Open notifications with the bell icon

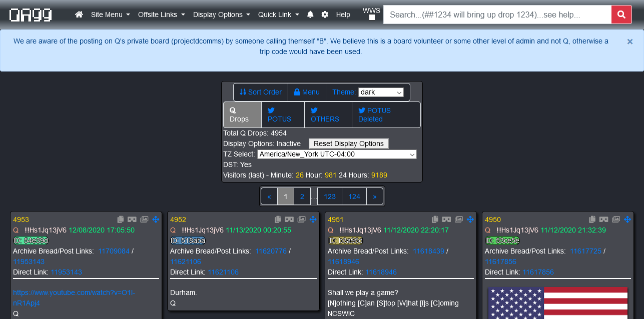point(310,14)
